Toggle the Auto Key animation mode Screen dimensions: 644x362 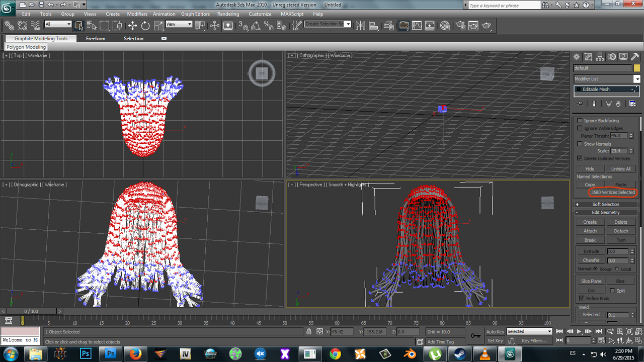(495, 332)
